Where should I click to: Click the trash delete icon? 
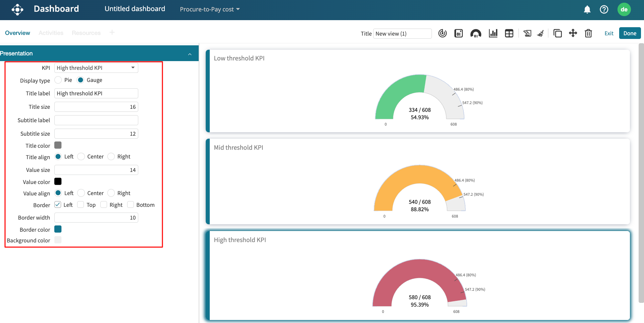588,33
